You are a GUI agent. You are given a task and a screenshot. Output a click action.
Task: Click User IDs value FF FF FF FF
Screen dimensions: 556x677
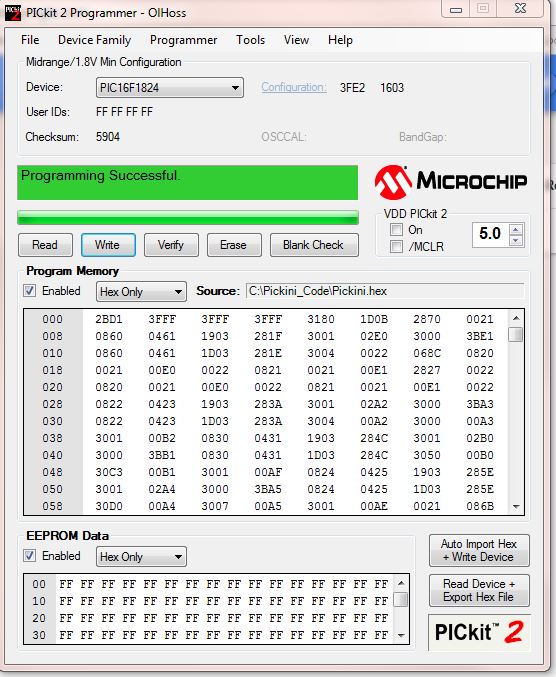[x=124, y=112]
